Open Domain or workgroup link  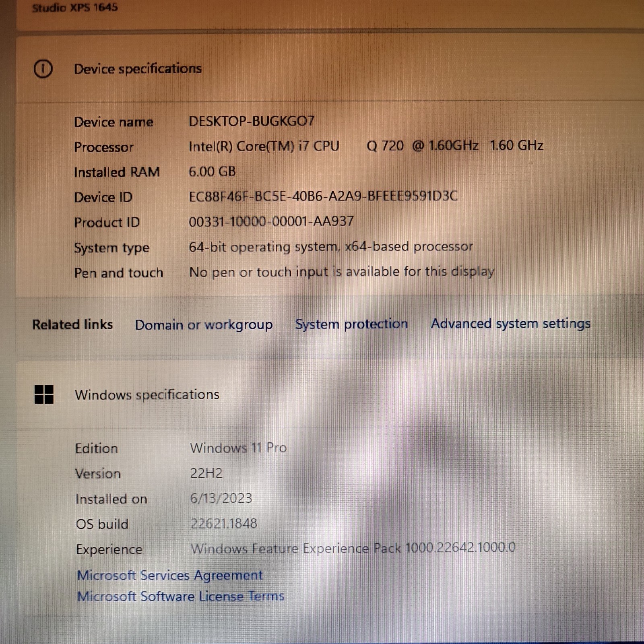204,325
